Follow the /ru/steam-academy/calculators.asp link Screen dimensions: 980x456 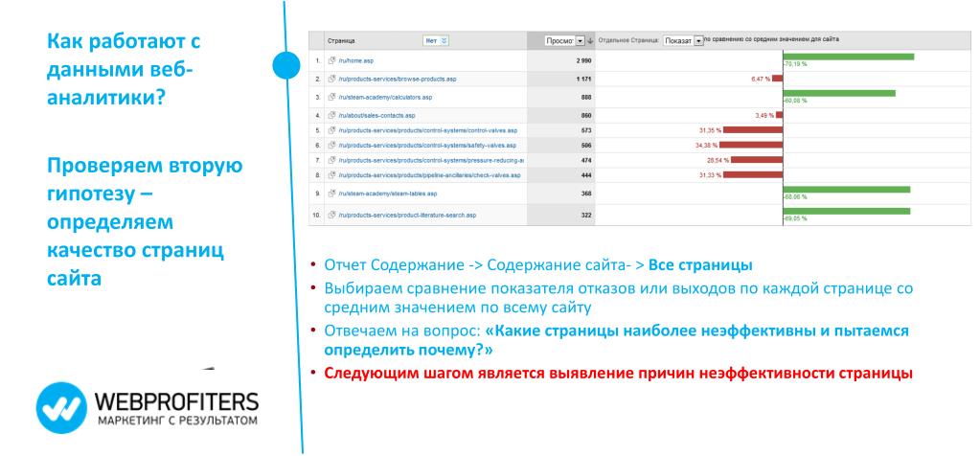tap(385, 98)
